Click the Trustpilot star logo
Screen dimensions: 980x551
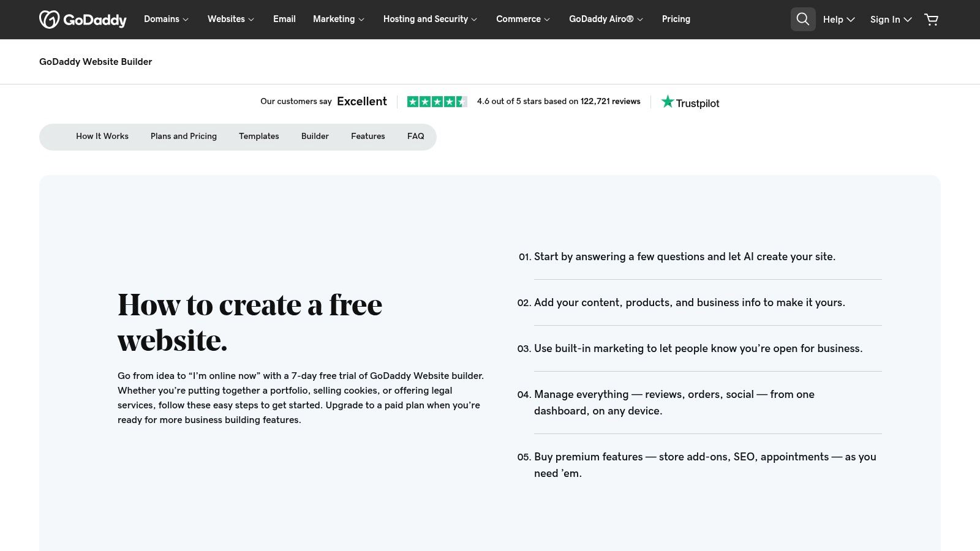(x=690, y=102)
